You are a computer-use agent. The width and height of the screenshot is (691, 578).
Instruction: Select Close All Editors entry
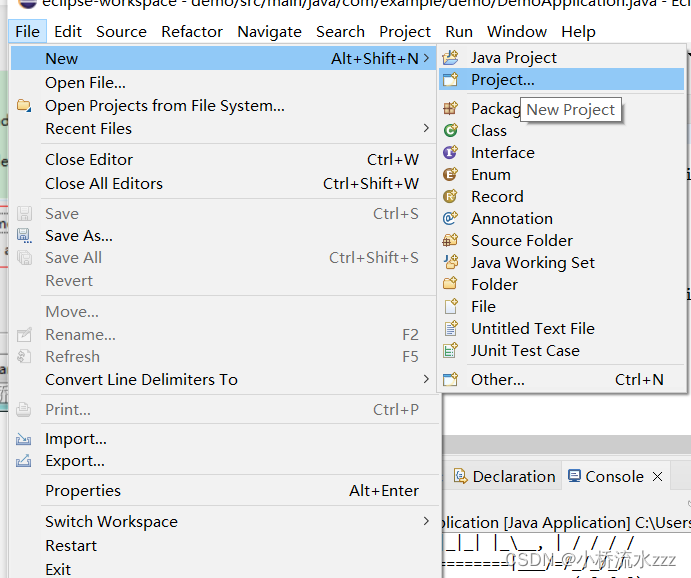tap(223, 183)
